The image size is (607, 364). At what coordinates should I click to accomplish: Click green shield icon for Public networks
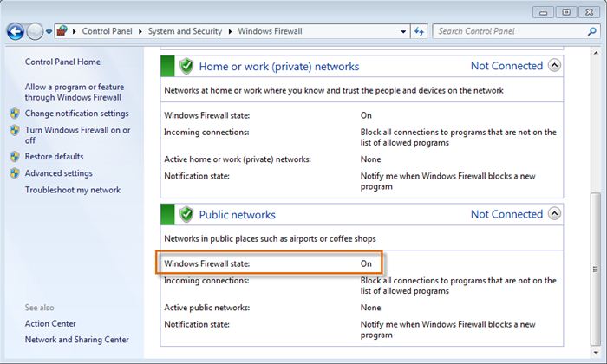[x=186, y=214]
